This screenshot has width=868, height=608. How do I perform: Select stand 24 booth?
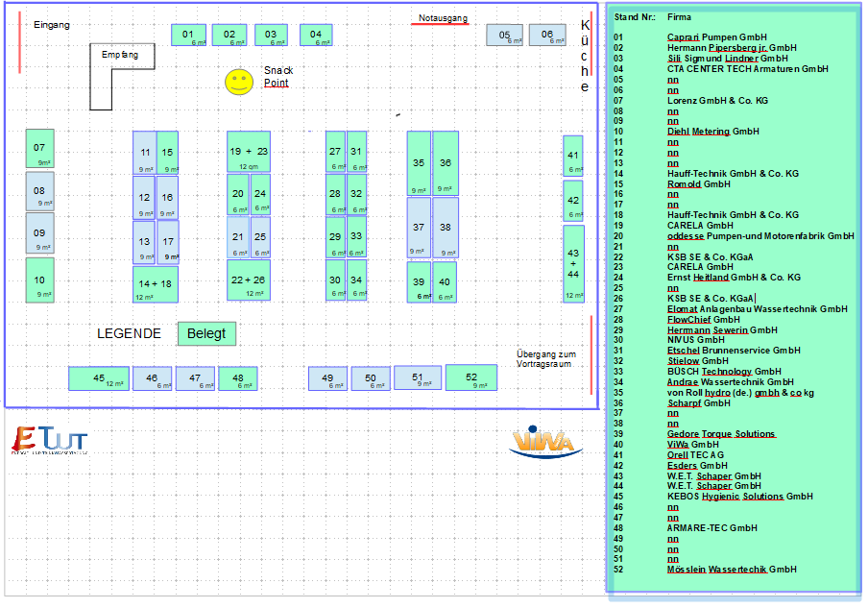(260, 194)
